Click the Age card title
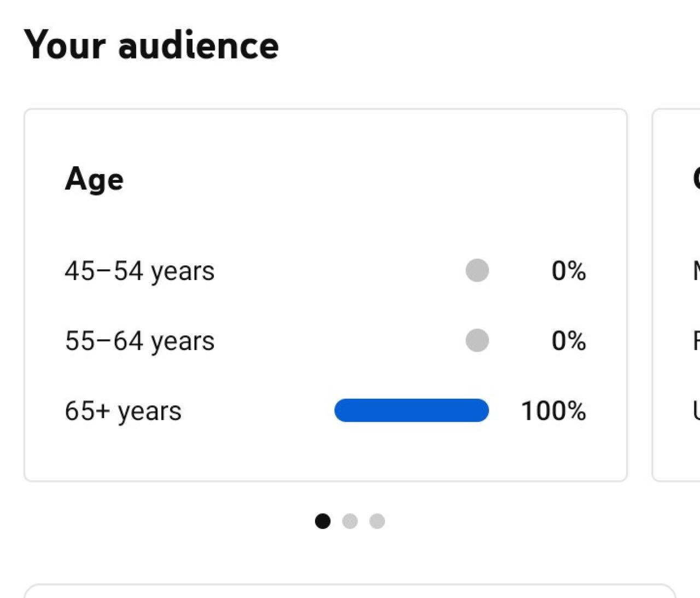The image size is (700, 598). (94, 179)
